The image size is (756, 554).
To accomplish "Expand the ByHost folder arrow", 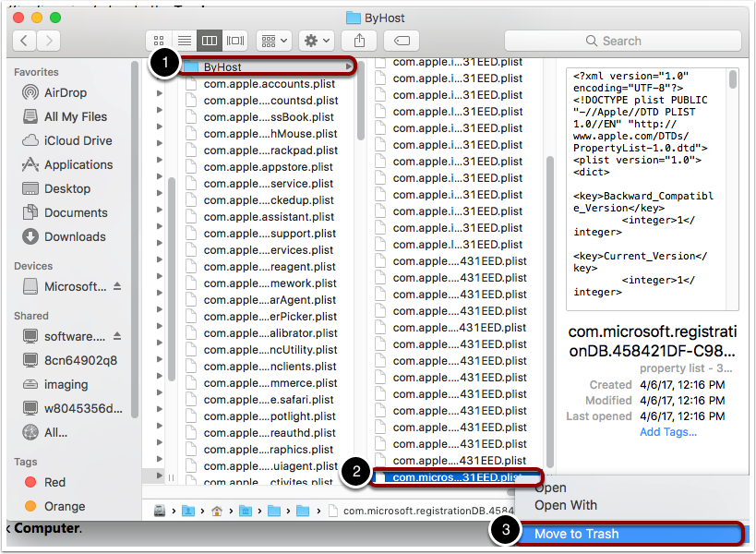I will tap(348, 66).
